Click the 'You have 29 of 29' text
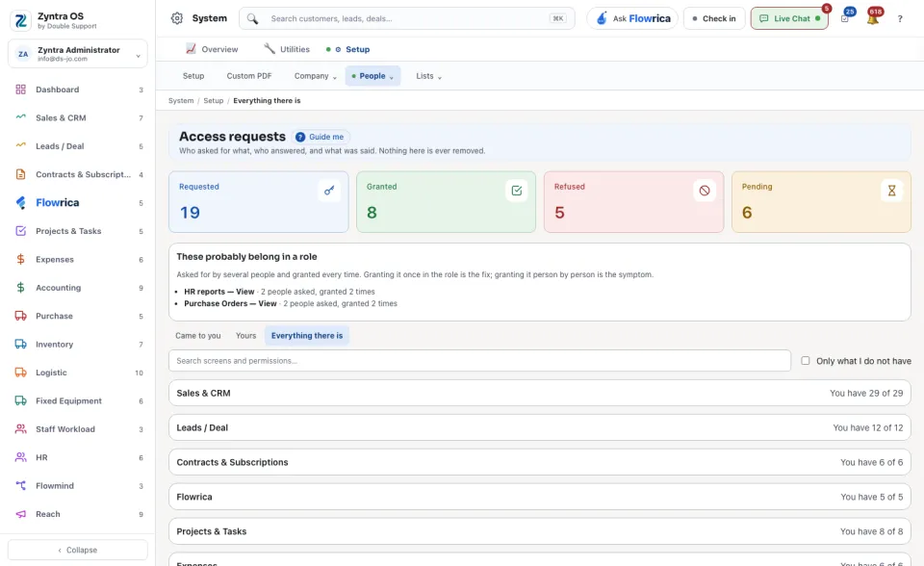The image size is (924, 566). pos(866,393)
